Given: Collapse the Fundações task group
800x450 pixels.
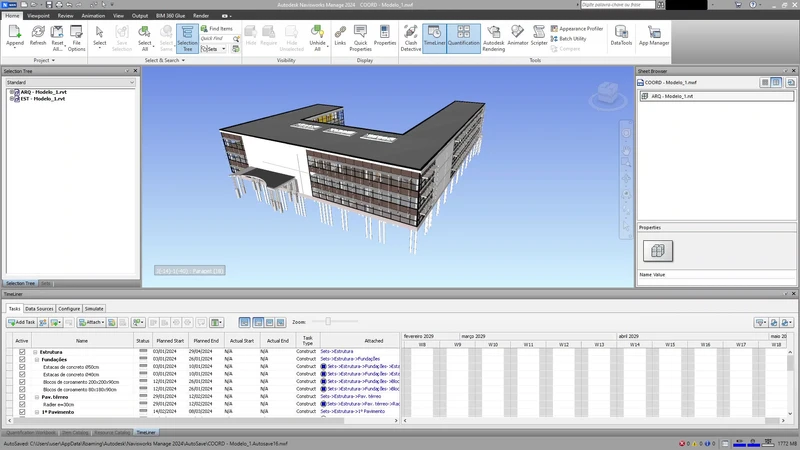Looking at the screenshot, I should (37, 360).
